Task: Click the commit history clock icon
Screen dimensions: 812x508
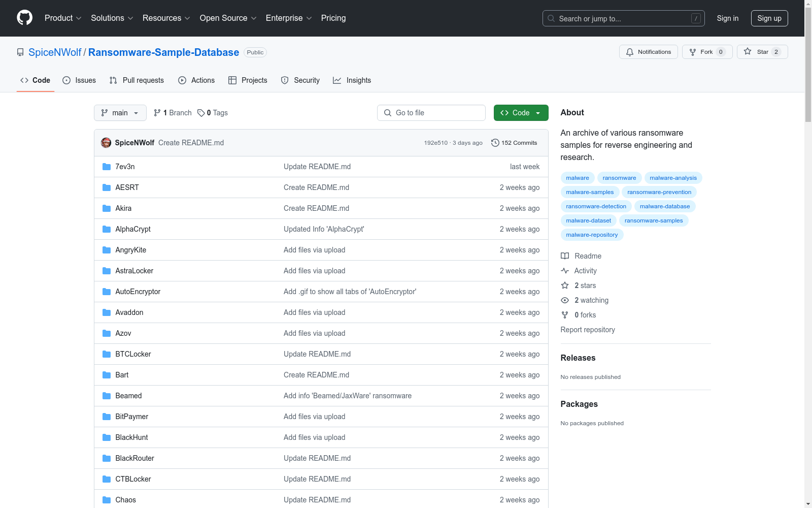Action: pyautogui.click(x=495, y=143)
